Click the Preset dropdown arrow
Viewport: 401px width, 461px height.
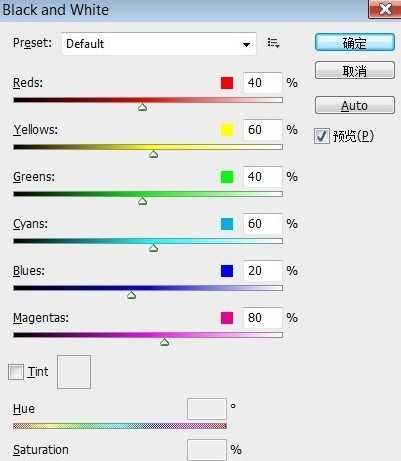pos(246,44)
